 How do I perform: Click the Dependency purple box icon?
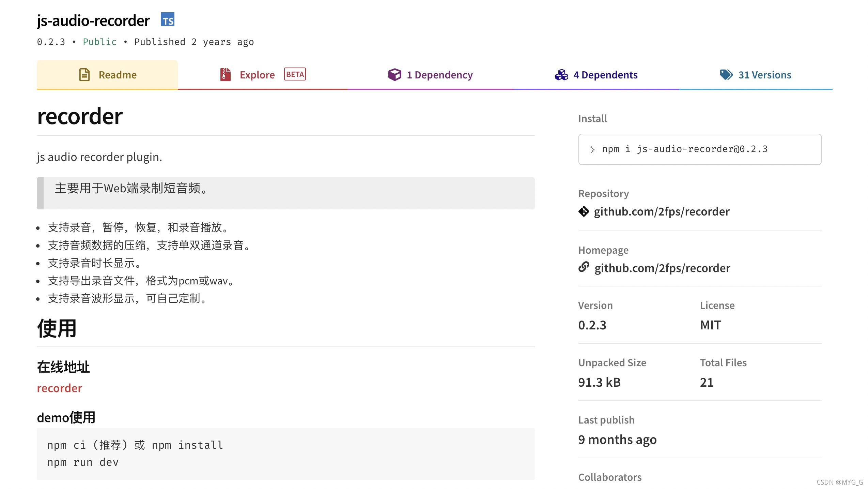(394, 75)
